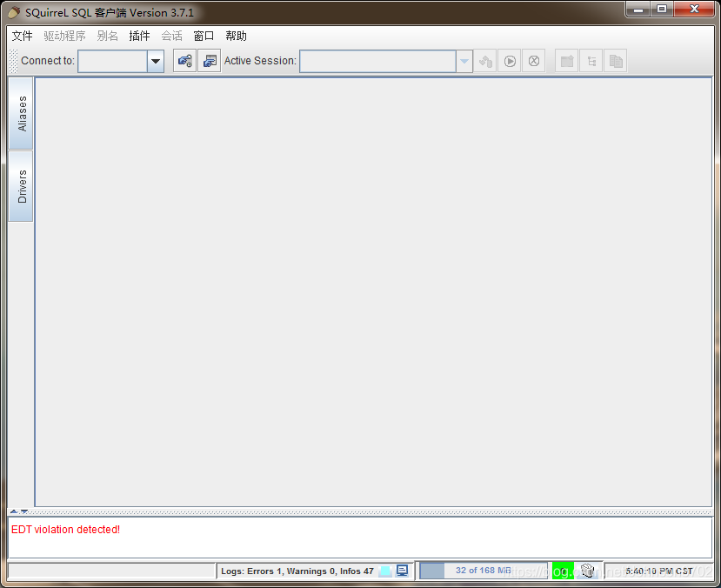The height and width of the screenshot is (588, 721).
Task: Click the Logs: Errors 1, Warnings 0 status
Action: point(297,571)
